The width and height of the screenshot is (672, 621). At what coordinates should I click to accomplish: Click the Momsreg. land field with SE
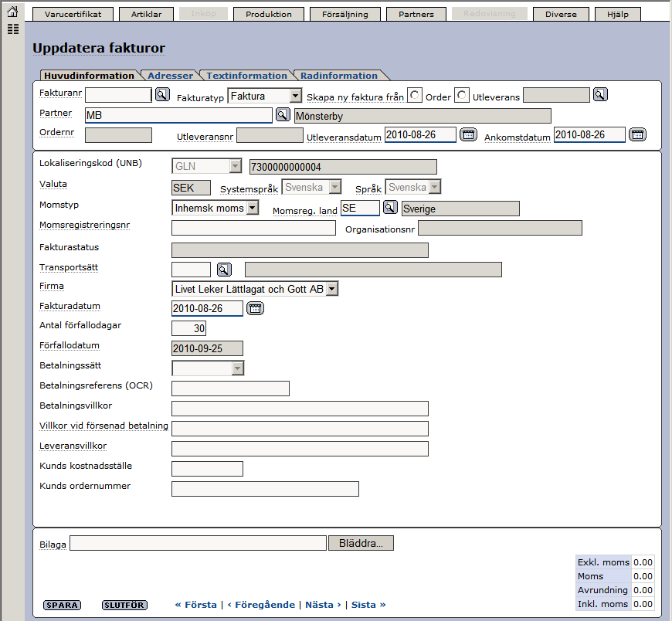[x=360, y=208]
